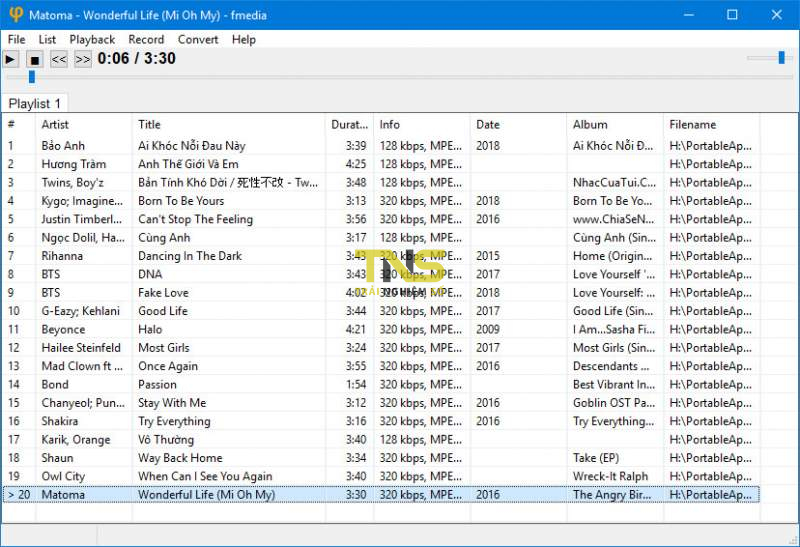Open the Convert menu
This screenshot has width=800, height=547.
click(x=198, y=39)
